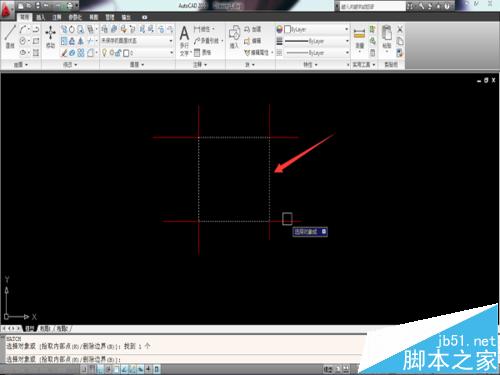Click the command line input area
500x375 pixels.
click(183, 359)
